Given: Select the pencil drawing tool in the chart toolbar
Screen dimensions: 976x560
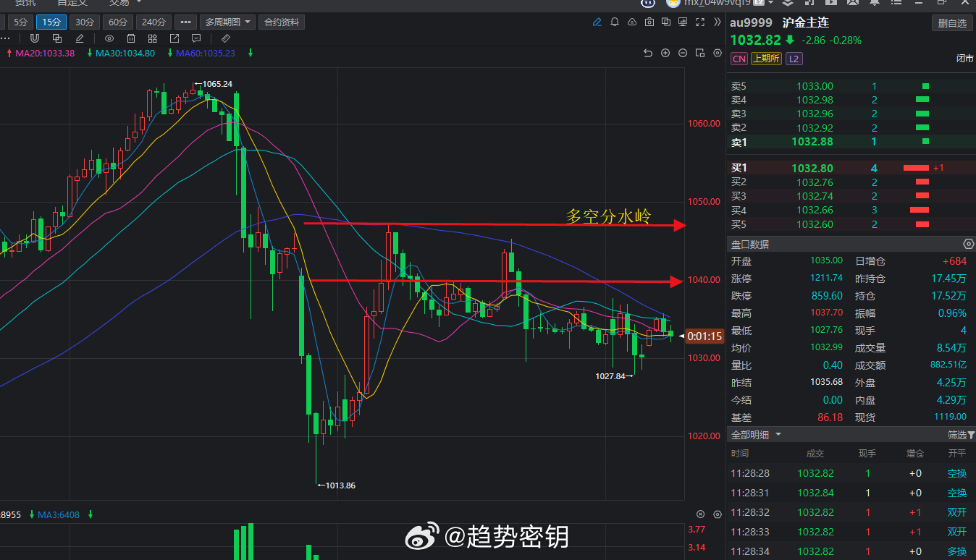Looking at the screenshot, I should [79, 38].
